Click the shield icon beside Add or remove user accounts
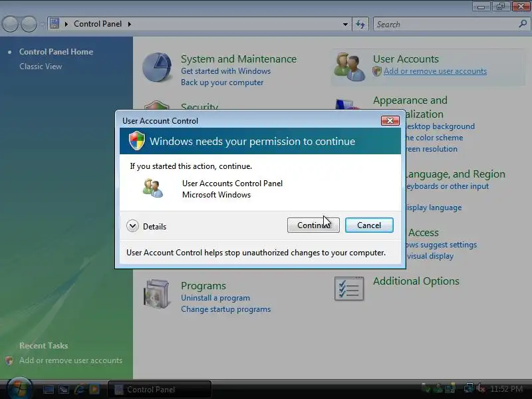The width and height of the screenshot is (532, 399). click(376, 71)
